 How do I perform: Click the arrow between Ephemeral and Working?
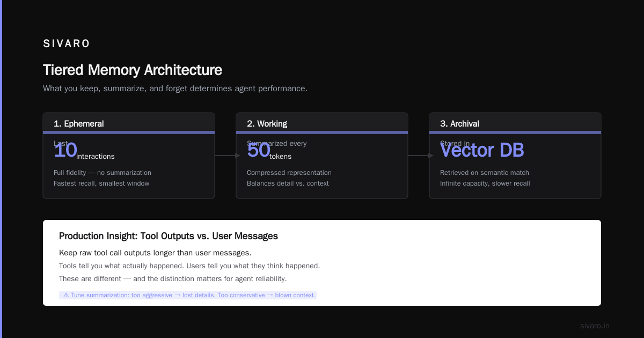point(228,156)
